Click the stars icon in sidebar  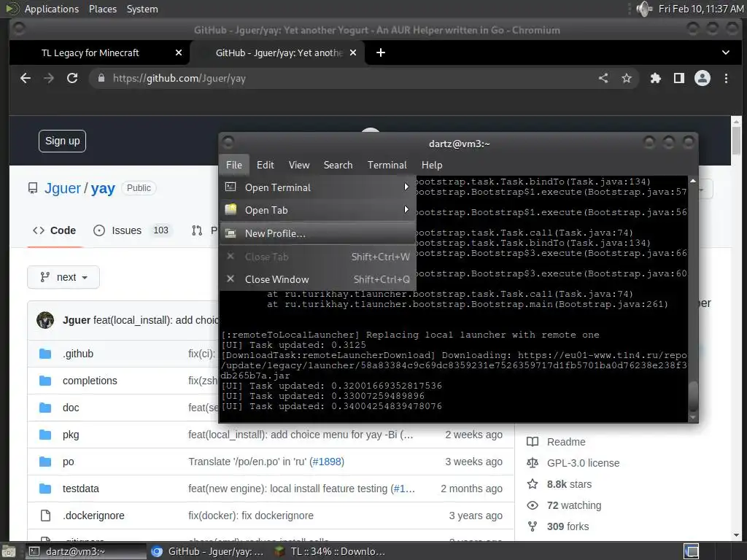533,484
